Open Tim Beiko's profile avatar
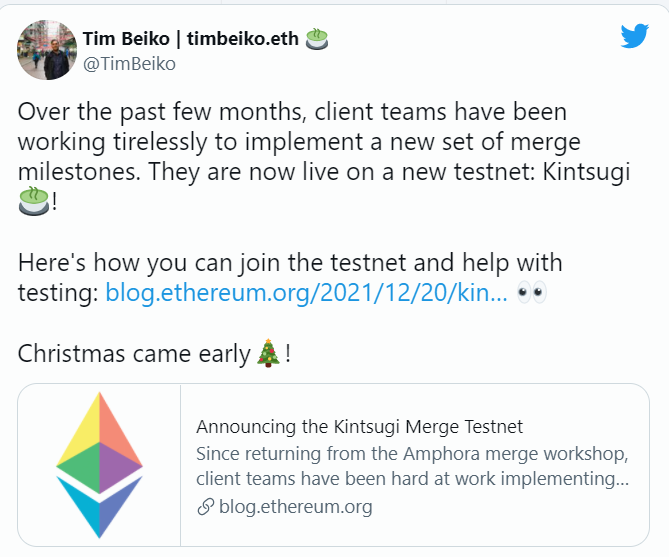Screen dimensions: 669x557 (47, 50)
